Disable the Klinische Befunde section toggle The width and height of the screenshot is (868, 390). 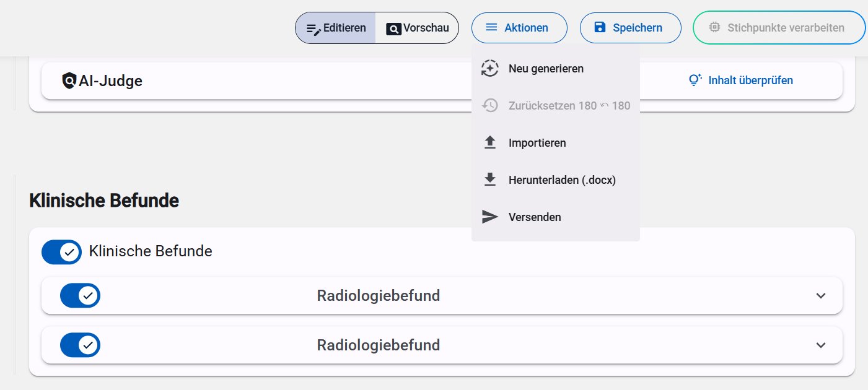(62, 252)
